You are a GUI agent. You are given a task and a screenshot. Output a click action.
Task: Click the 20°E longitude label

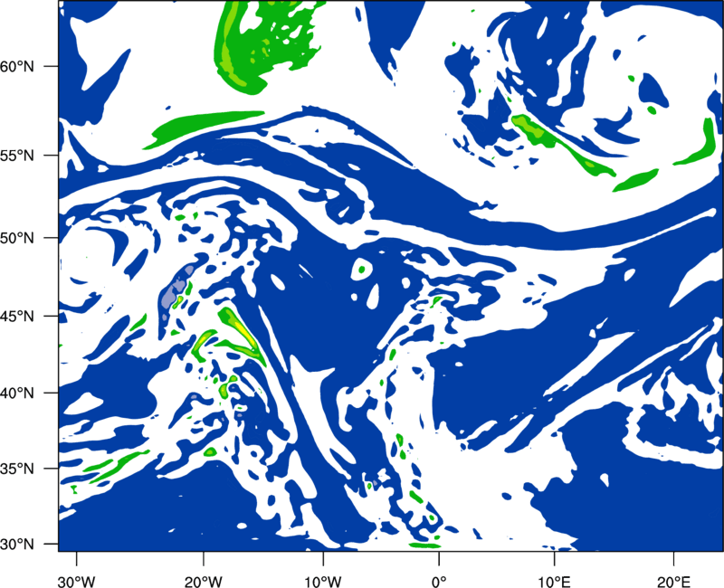coord(673,582)
